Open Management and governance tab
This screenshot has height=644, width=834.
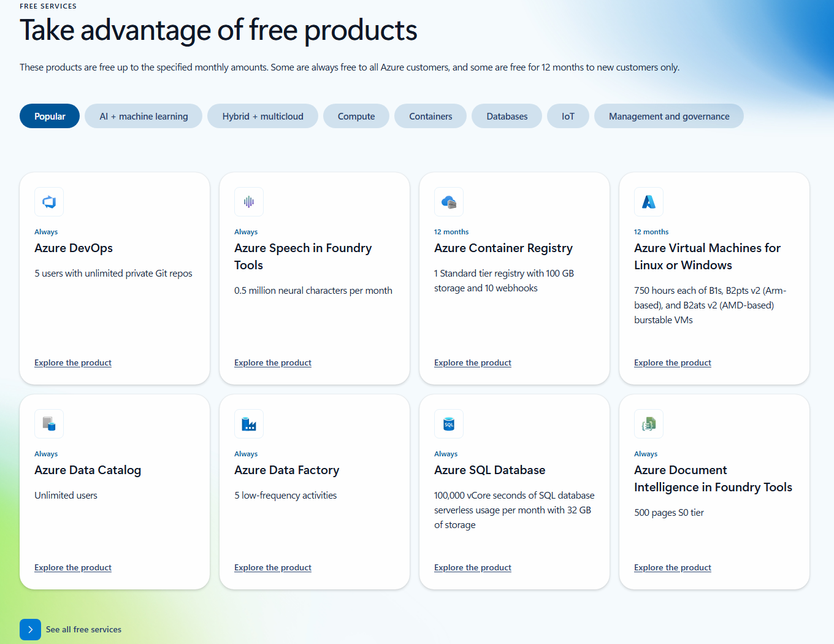coord(669,116)
